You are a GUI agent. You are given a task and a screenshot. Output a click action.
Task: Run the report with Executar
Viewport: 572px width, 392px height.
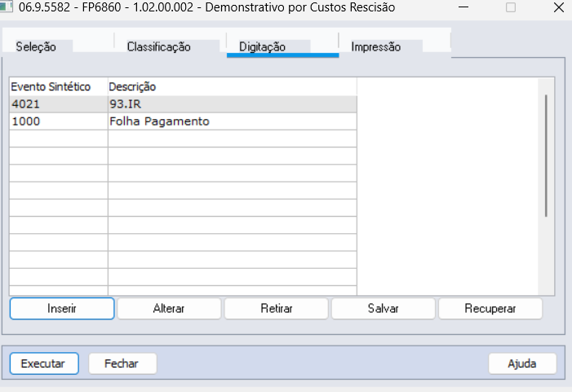(x=44, y=363)
